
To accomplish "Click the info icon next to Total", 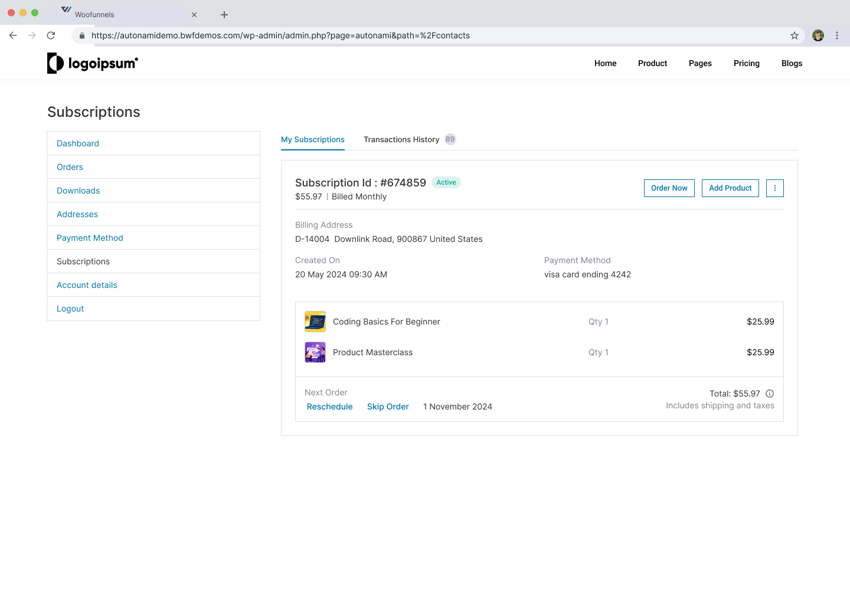I will (770, 393).
